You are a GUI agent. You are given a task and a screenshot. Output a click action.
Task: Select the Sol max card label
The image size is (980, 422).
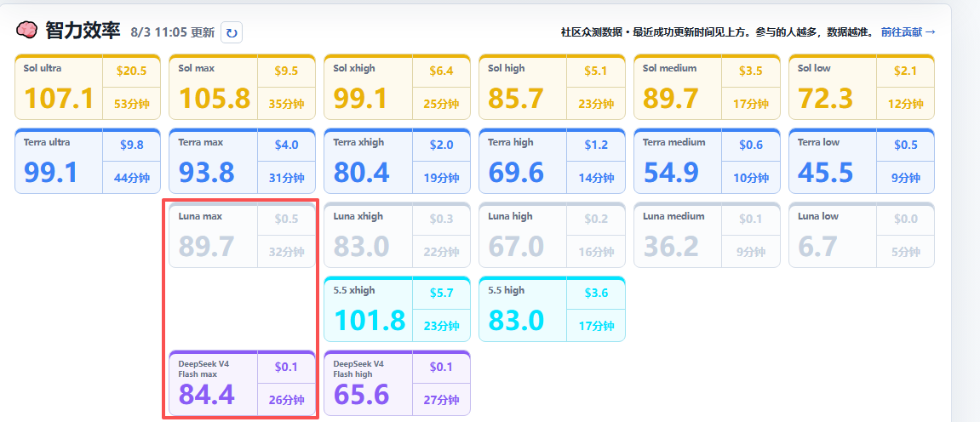(x=196, y=68)
